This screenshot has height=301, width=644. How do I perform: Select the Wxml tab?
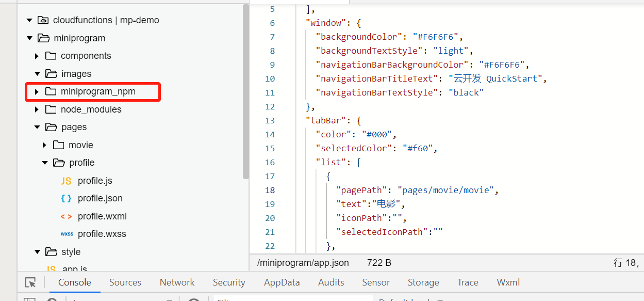click(508, 282)
